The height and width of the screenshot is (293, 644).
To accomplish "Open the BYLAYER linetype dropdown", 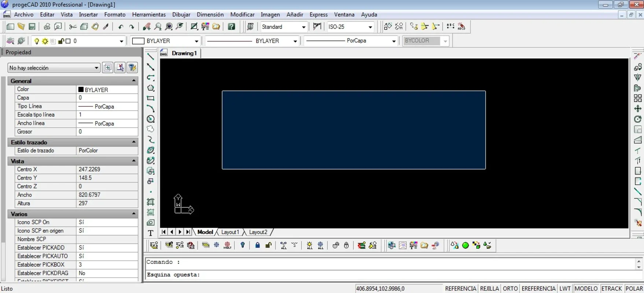I will pos(295,41).
